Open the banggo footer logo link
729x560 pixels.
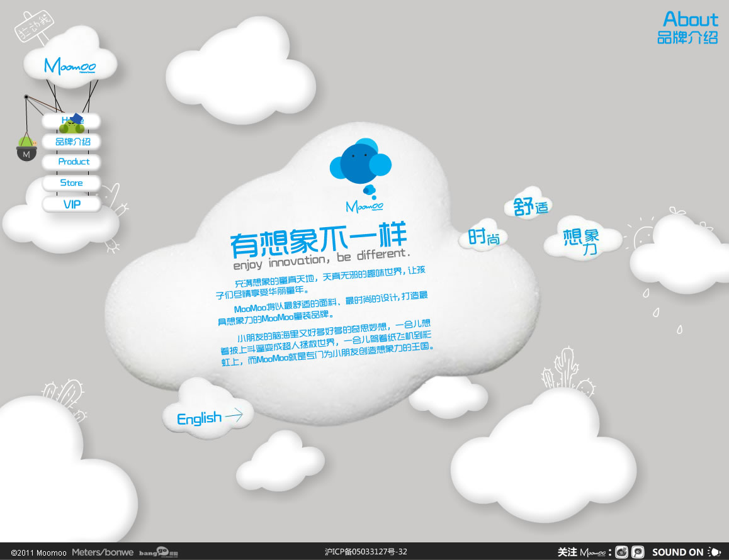point(158,552)
